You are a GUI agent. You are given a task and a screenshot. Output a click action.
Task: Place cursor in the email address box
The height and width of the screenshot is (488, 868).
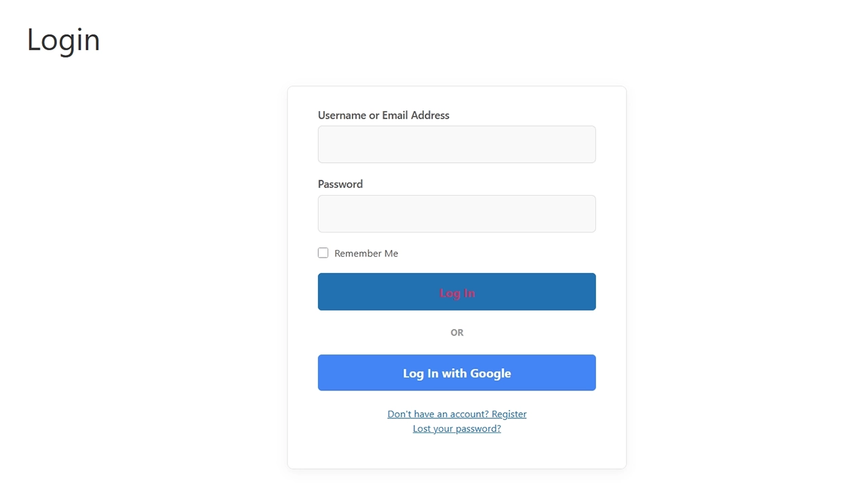[x=456, y=144]
